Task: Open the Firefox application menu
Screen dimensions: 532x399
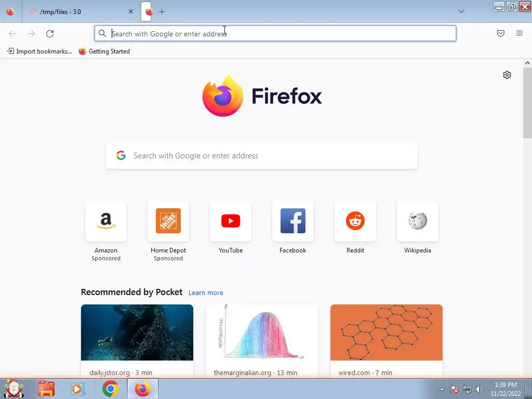Action: (x=520, y=33)
